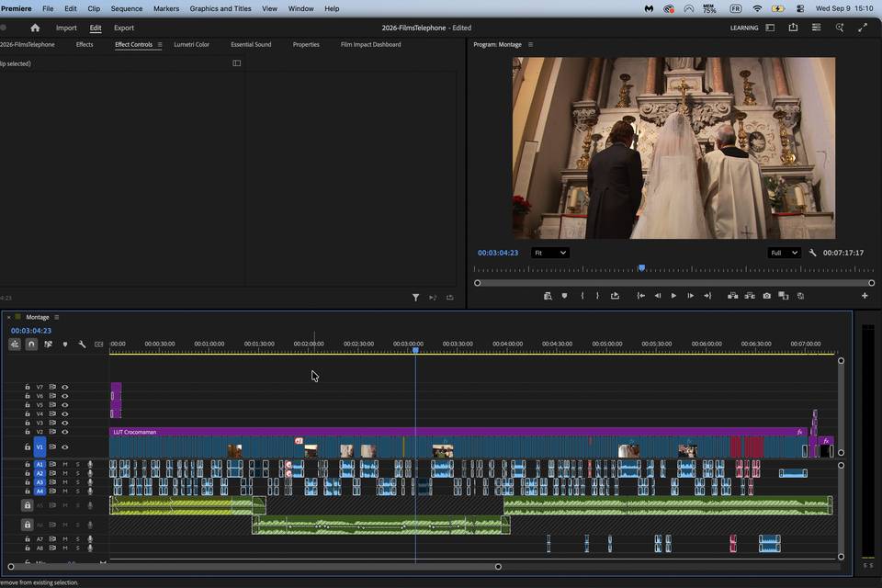Hide the V2 track output eye

coord(65,432)
